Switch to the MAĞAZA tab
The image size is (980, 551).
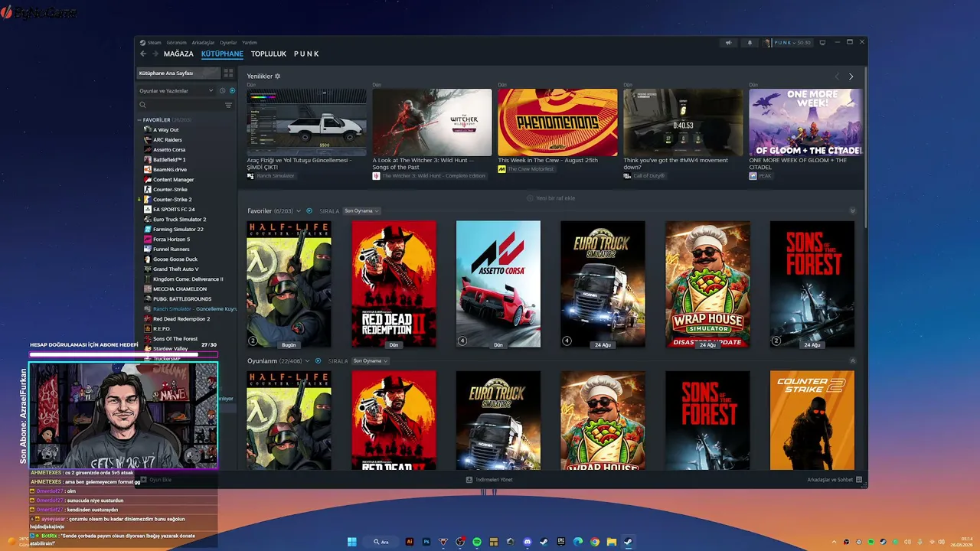tap(178, 54)
